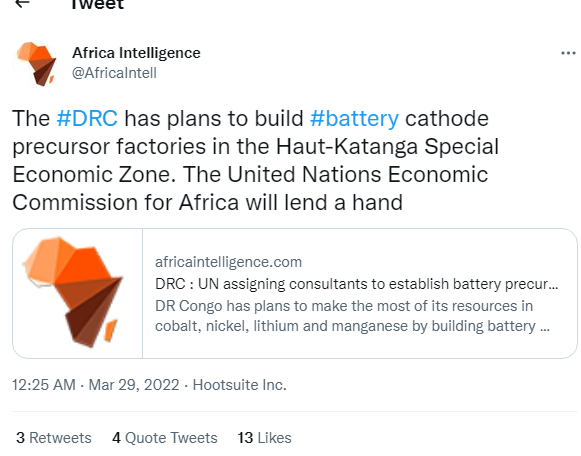This screenshot has width=581, height=456.
Task: Click the 12:25 AM timestamp
Action: coord(44,385)
